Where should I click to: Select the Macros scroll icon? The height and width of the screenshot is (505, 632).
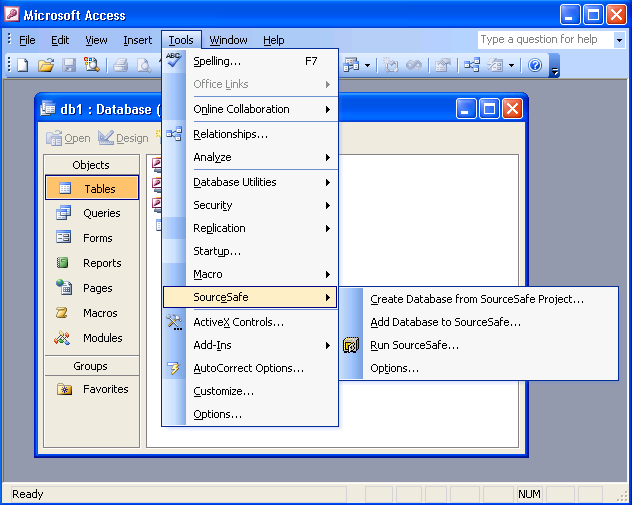tap(62, 313)
